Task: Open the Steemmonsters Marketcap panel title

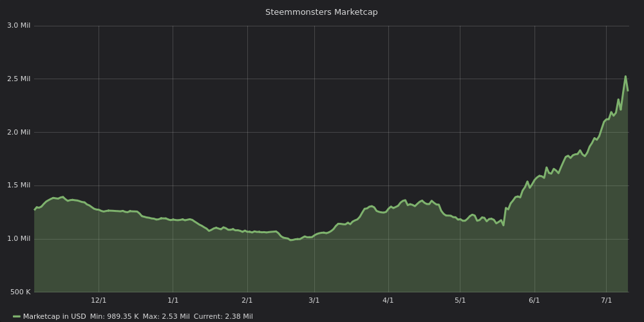Action: pos(321,12)
